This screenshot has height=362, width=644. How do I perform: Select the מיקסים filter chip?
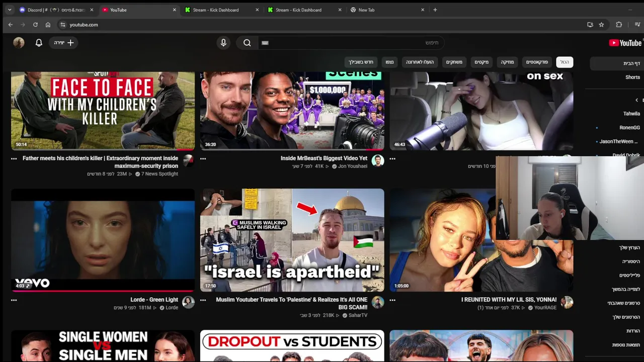coord(481,62)
